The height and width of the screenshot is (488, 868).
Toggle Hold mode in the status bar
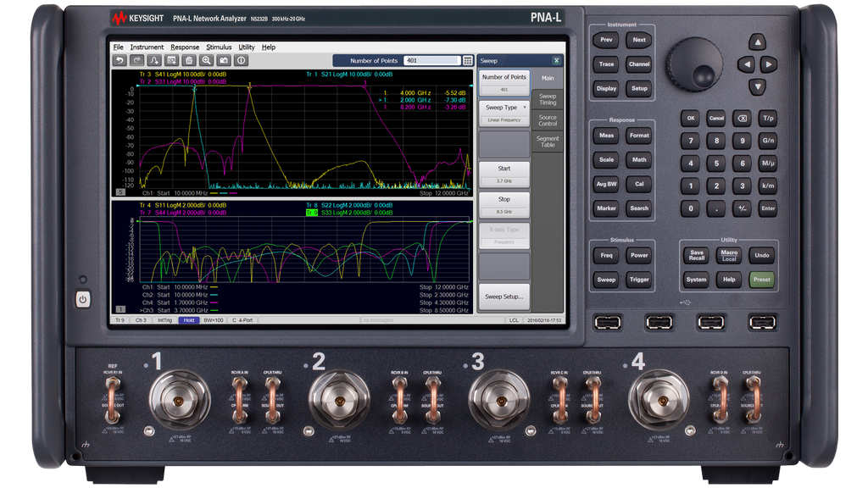188,320
